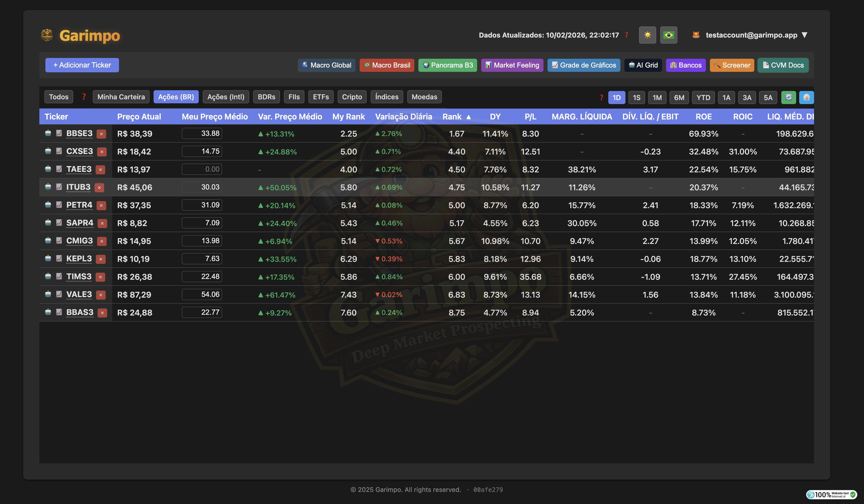Edit the Meu Preço Médio field for TAEE3
This screenshot has height=504, width=864.
click(202, 169)
